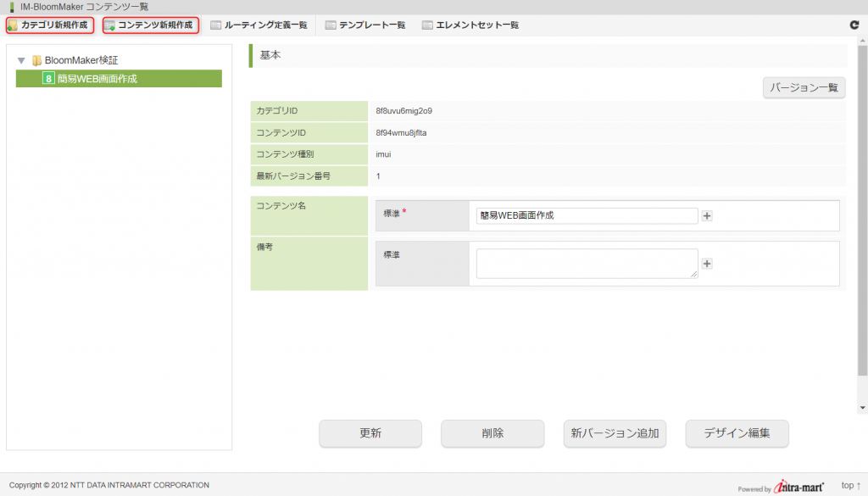This screenshot has width=868, height=496.
Task: Click the 新バージョン追加 button
Action: coord(615,433)
